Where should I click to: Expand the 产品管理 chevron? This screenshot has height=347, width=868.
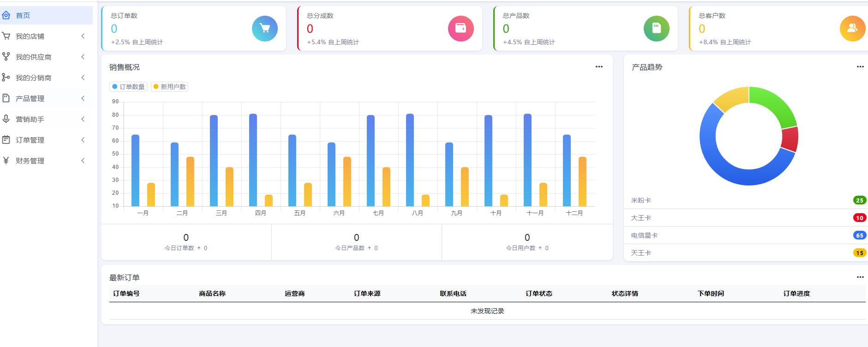click(x=83, y=98)
